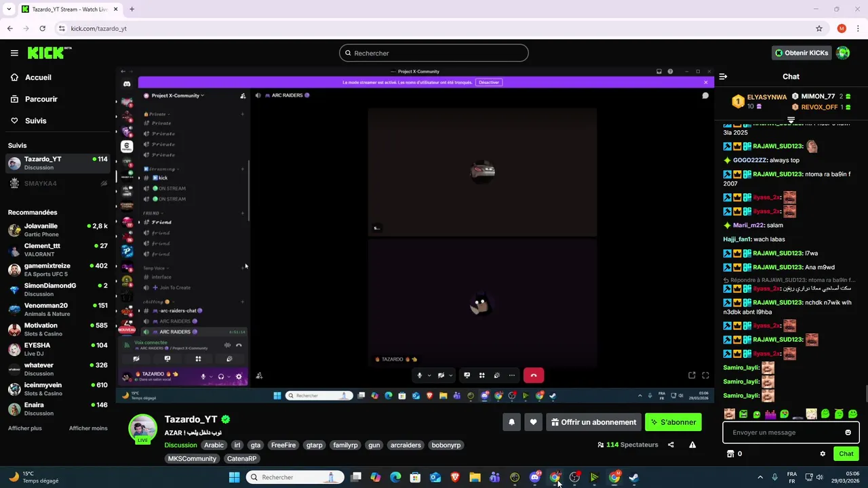The width and height of the screenshot is (868, 488).
Task: Open Motivation Slots & Casino channel
Action: tap(58, 329)
